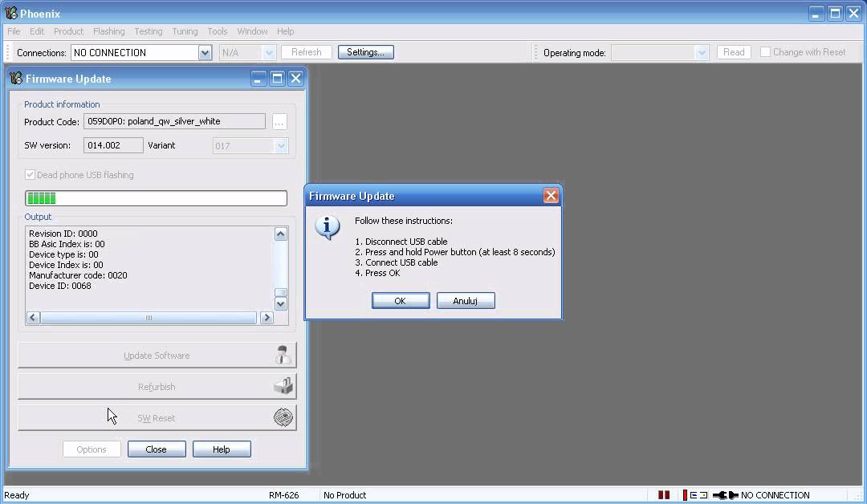Viewport: 867px width, 504px height.
Task: Open the Variant 017 dropdown
Action: [281, 146]
